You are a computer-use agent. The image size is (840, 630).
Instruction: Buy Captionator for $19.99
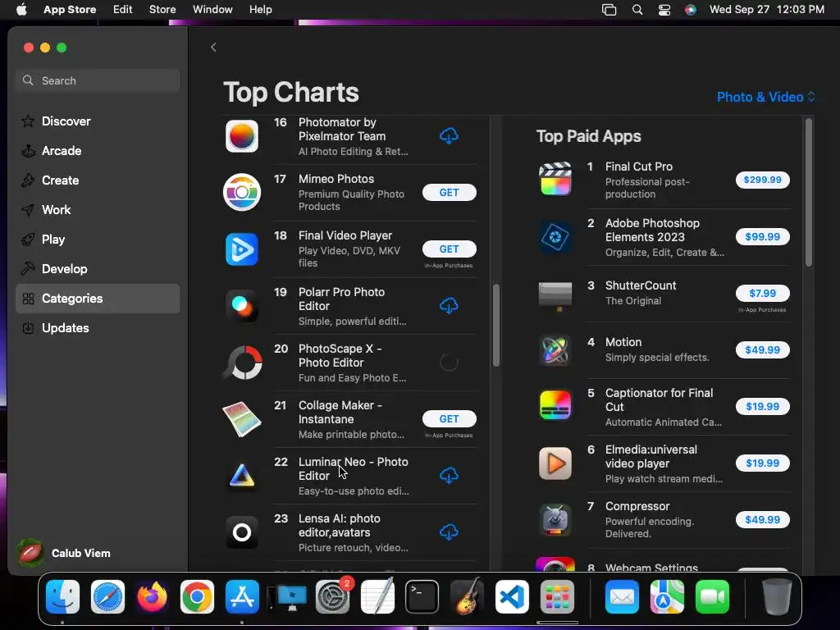pos(762,407)
